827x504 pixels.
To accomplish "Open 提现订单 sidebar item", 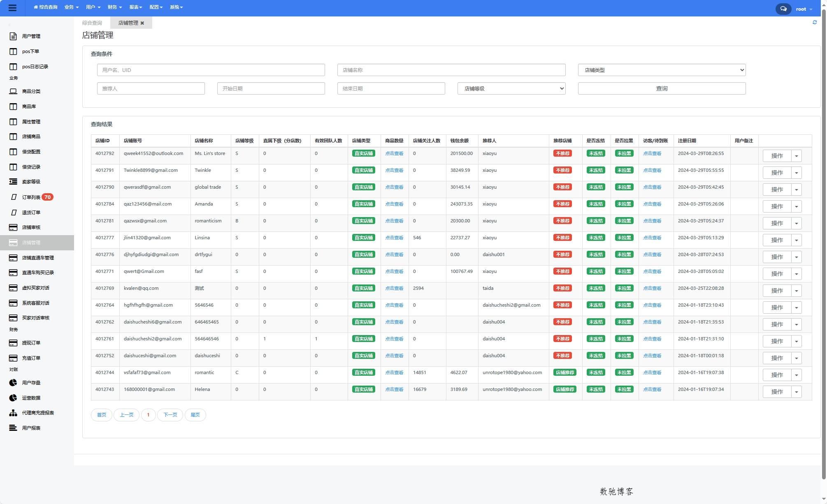I will click(31, 343).
